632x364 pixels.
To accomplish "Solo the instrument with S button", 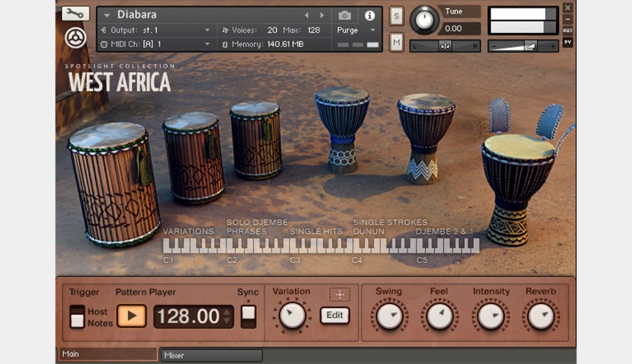I will tap(396, 16).
